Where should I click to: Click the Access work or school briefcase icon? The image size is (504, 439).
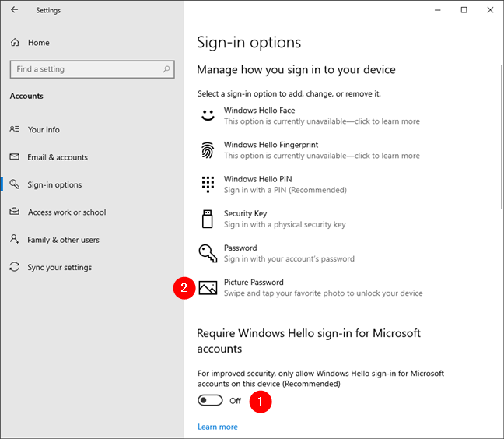point(15,212)
